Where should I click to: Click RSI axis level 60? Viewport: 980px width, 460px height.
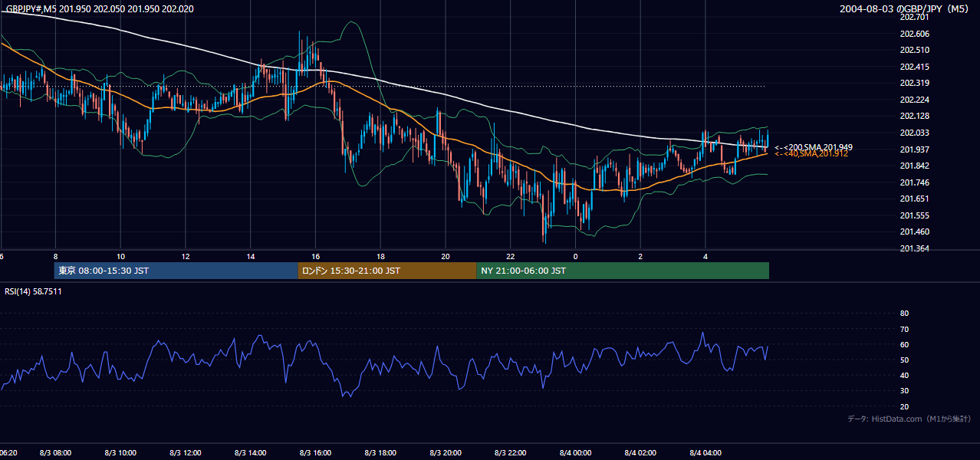tap(904, 344)
